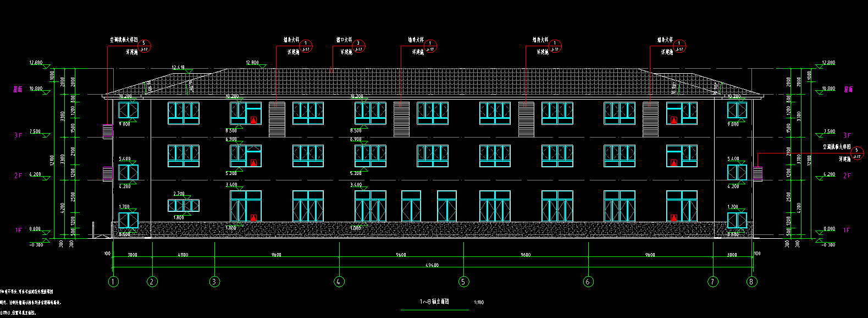This screenshot has width=868, height=318.
Task: Select grid axis bubble number 6
Action: click(x=588, y=282)
